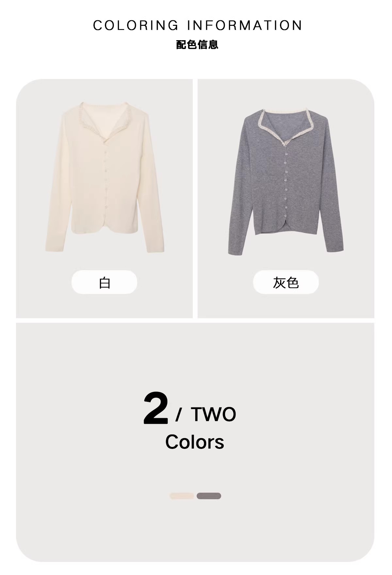392x575 pixels.
Task: Click the COLORING INFORMATION heading
Action: tap(198, 25)
